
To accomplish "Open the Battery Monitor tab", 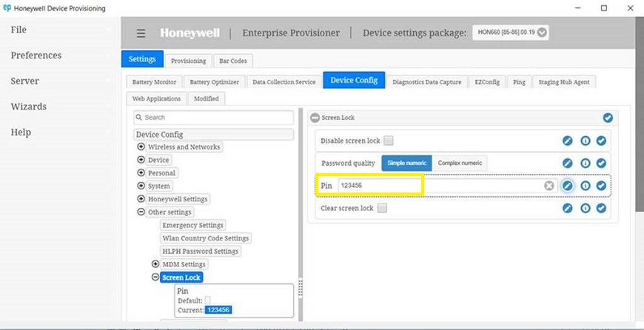I will pyautogui.click(x=155, y=81).
